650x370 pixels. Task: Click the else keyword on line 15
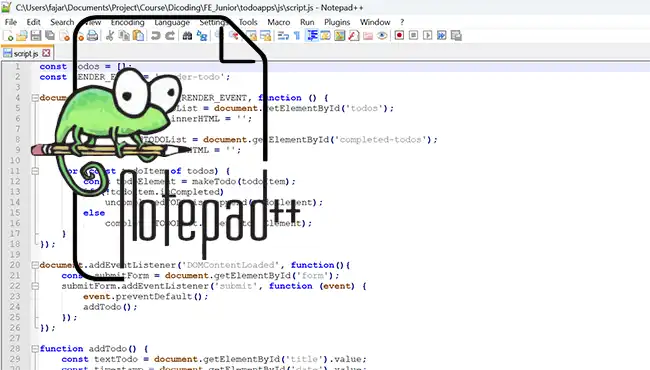pos(94,213)
